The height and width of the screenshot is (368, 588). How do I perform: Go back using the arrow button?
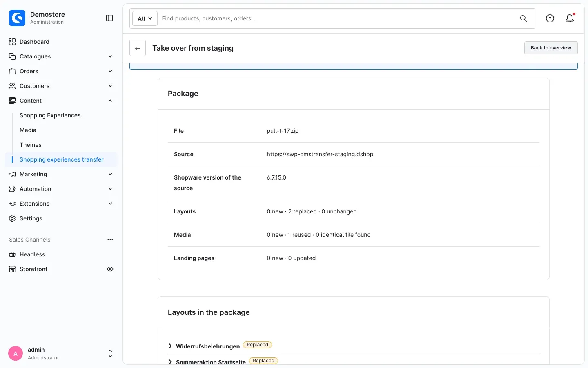click(x=138, y=48)
